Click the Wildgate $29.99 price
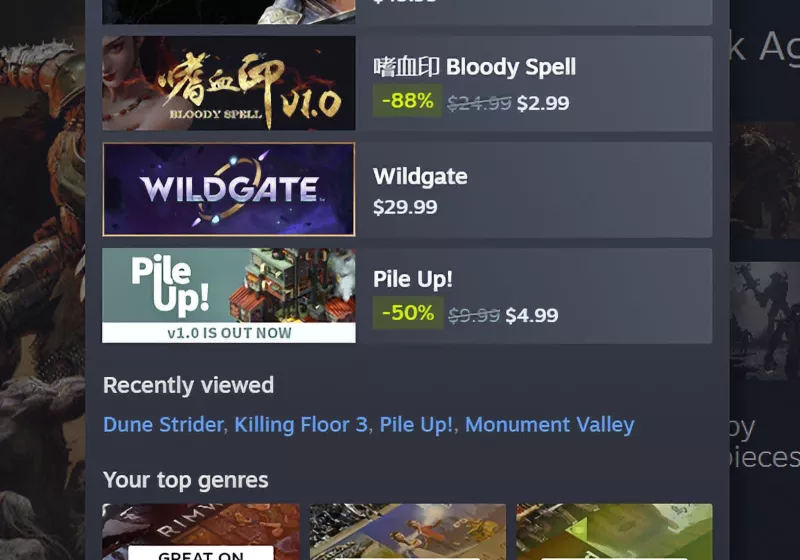This screenshot has width=800, height=560. 405,207
